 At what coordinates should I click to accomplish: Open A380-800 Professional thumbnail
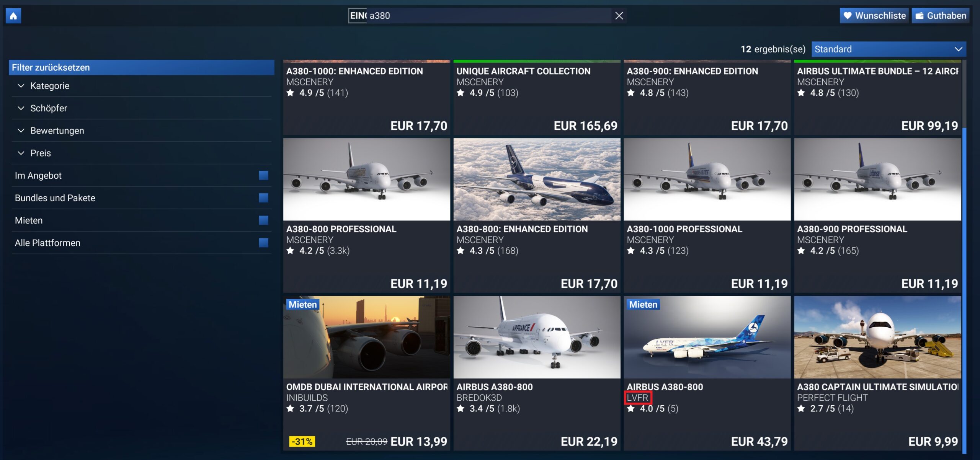tap(367, 179)
